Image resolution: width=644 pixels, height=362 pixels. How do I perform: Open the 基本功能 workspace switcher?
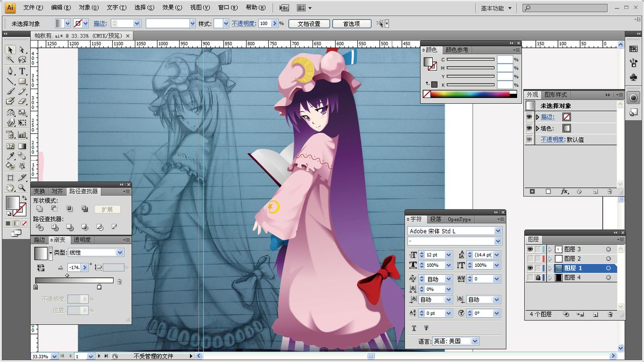pyautogui.click(x=496, y=8)
